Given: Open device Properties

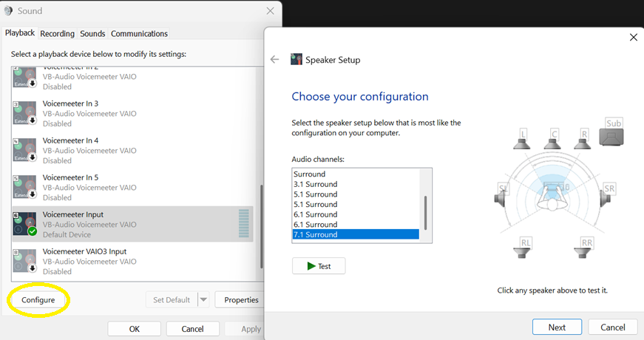Looking at the screenshot, I should coord(241,300).
